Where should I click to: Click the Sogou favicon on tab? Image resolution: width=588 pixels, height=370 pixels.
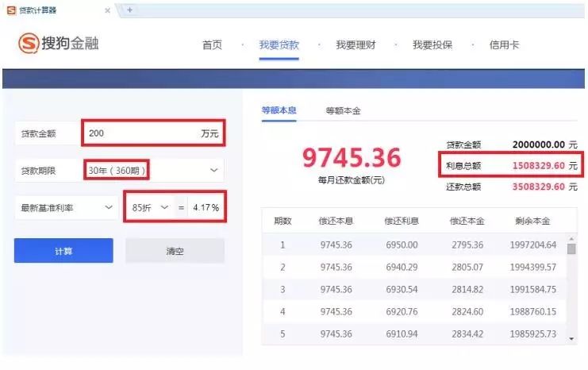[12, 10]
